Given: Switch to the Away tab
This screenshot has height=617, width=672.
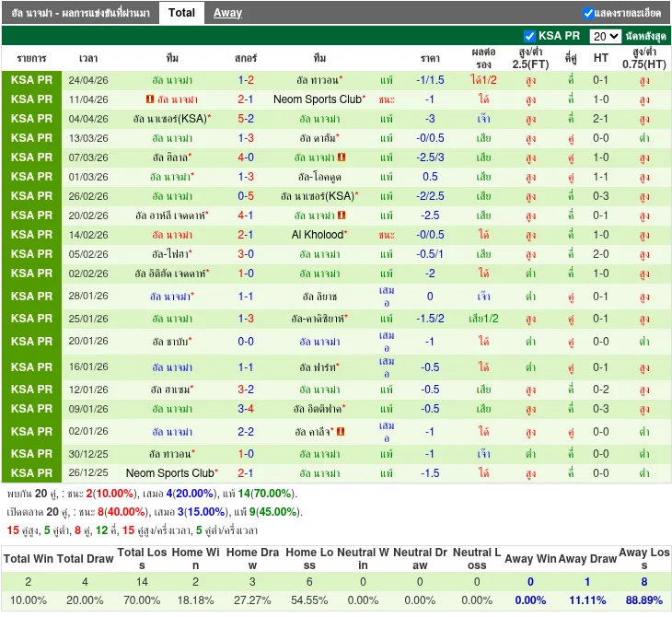Looking at the screenshot, I should point(227,13).
